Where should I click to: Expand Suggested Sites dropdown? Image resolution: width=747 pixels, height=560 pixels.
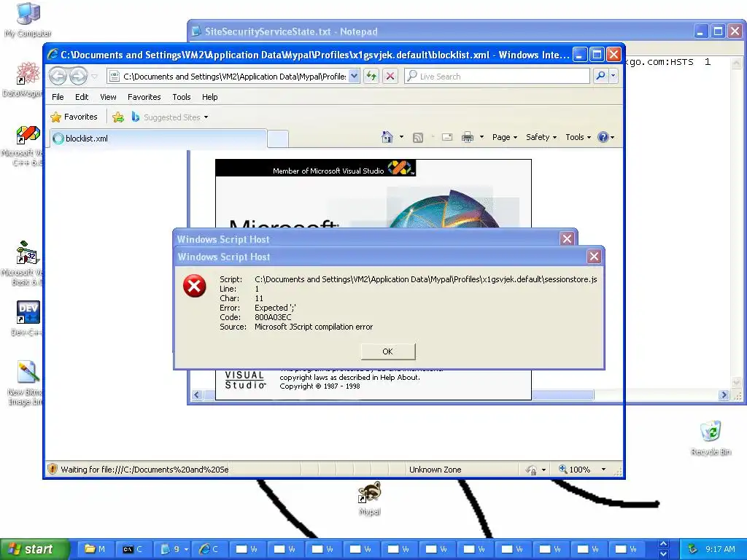(206, 117)
